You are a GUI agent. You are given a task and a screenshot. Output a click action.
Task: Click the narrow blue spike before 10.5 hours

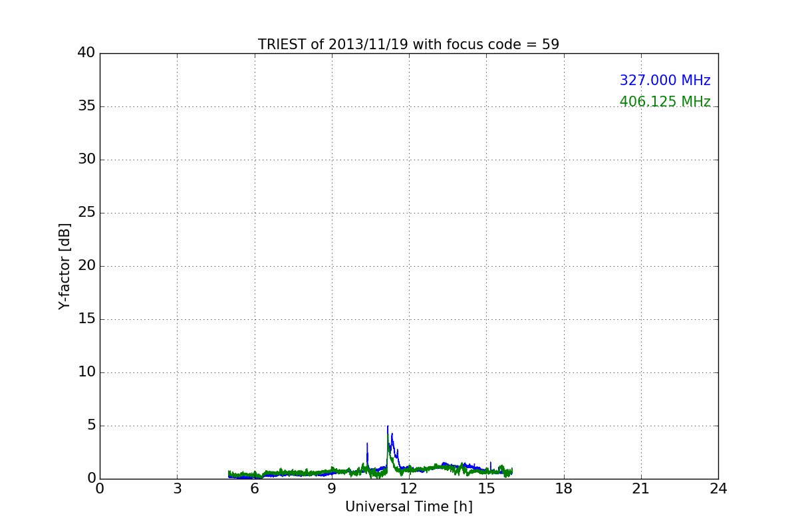(x=367, y=456)
